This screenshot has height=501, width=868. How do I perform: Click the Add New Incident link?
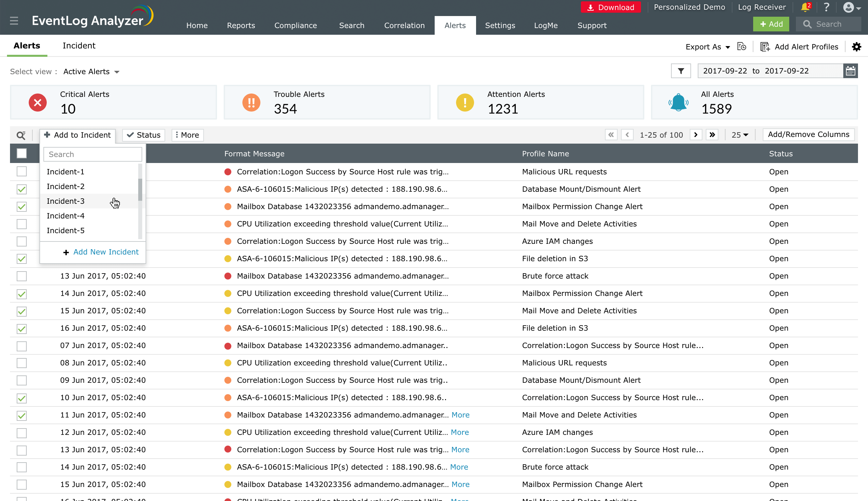[x=105, y=252]
